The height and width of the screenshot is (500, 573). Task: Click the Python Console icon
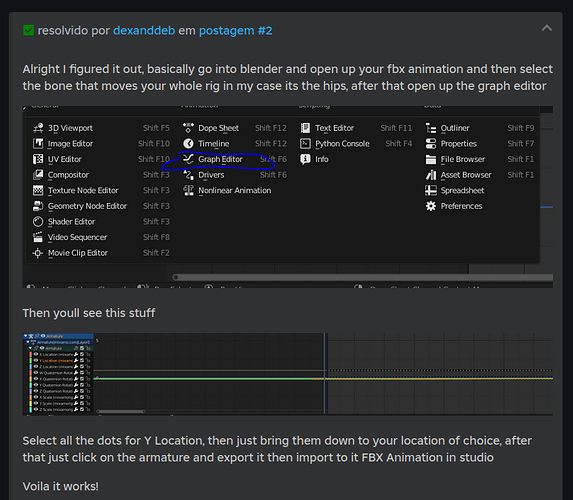tap(305, 143)
